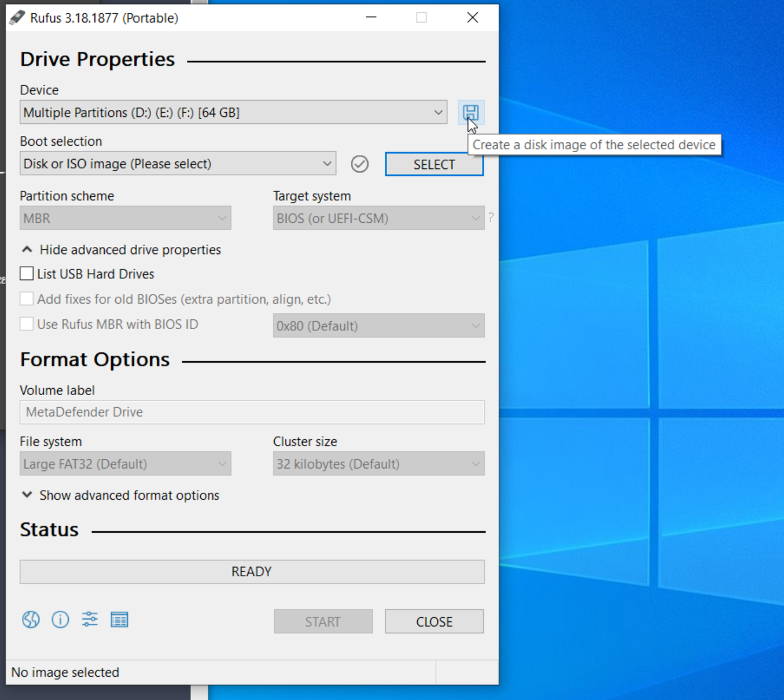Click the 'Format Options' heading
Image resolution: width=784 pixels, height=700 pixels.
[x=95, y=359]
